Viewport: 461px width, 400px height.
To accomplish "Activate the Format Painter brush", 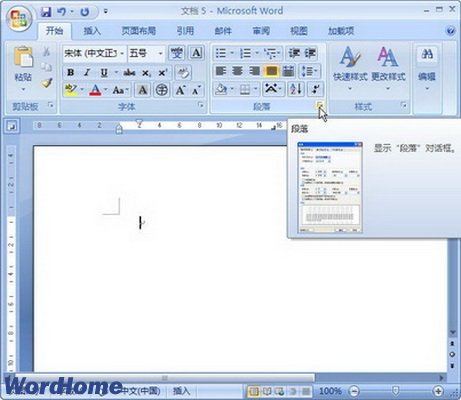I will (47, 83).
